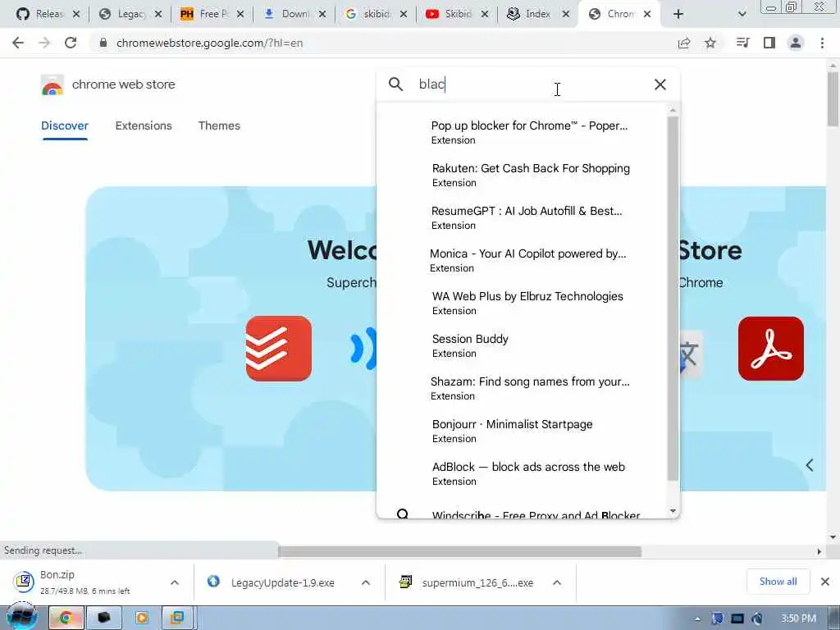Select Pop up blocker for Chrome suggestion
The width and height of the screenshot is (840, 630).
pos(523,132)
